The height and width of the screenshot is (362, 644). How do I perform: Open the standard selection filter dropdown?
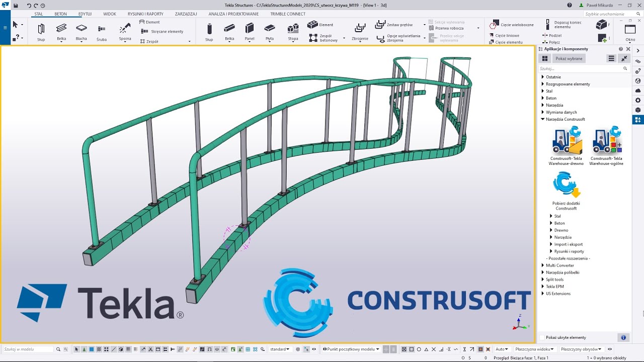click(x=280, y=349)
